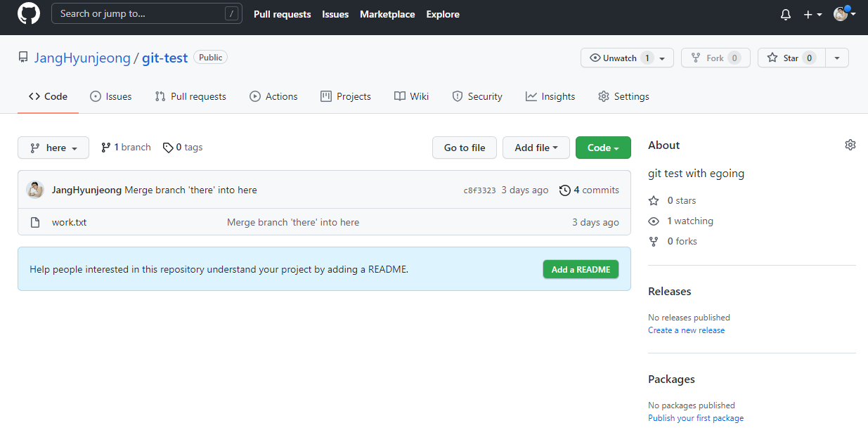Click Go to file button
The height and width of the screenshot is (442, 868).
(465, 148)
